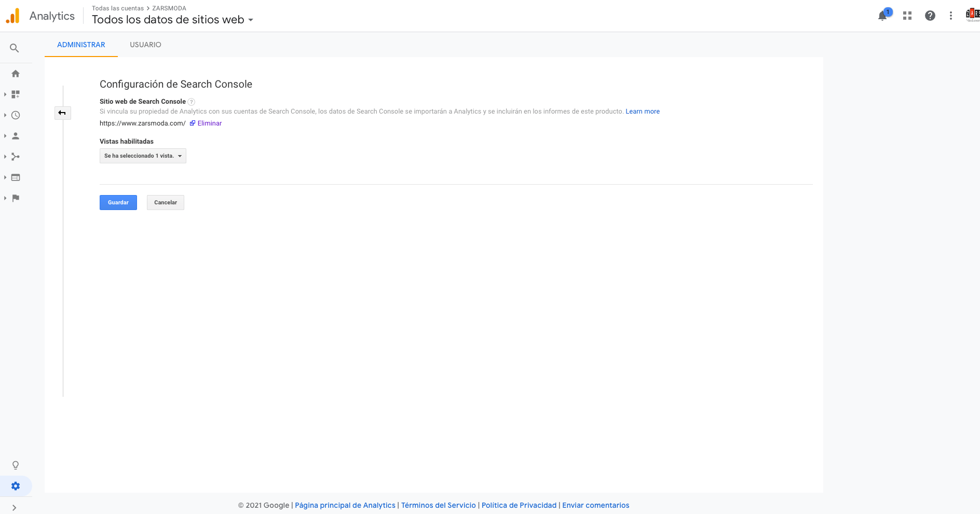Click the Cancelar button
Viewport: 980px width, 514px height.
pos(166,202)
